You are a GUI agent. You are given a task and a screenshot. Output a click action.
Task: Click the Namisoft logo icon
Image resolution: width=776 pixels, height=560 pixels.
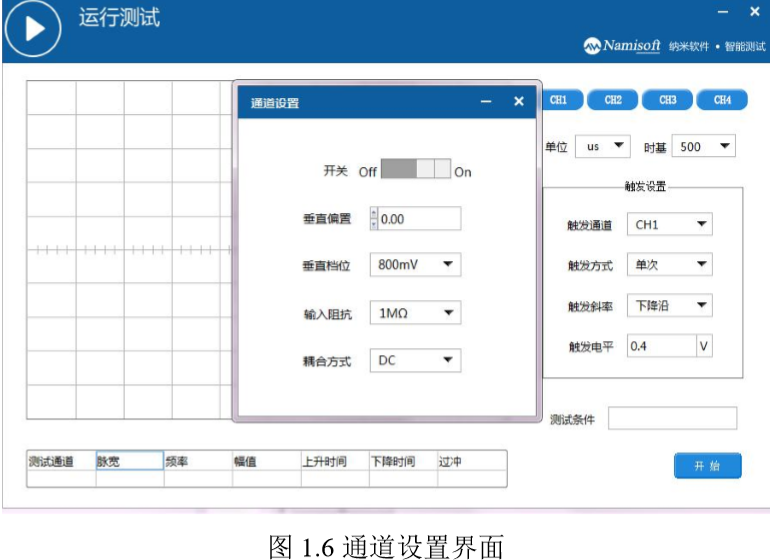592,47
